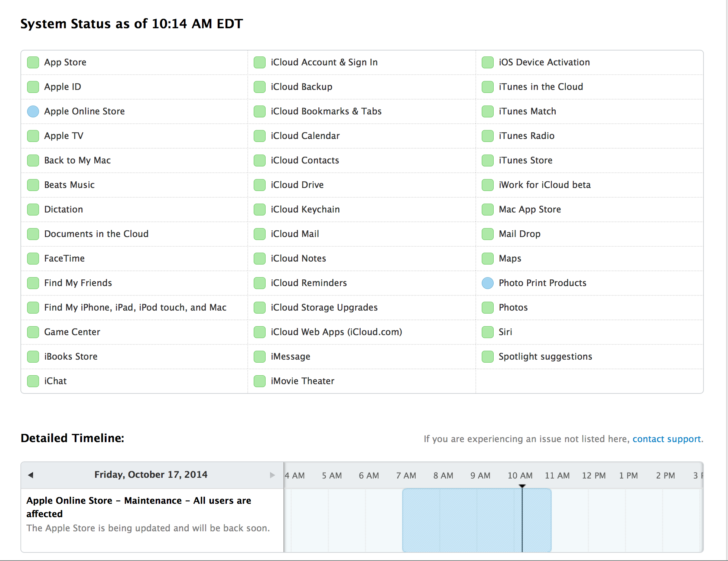Click the iMessage status icon

click(260, 357)
